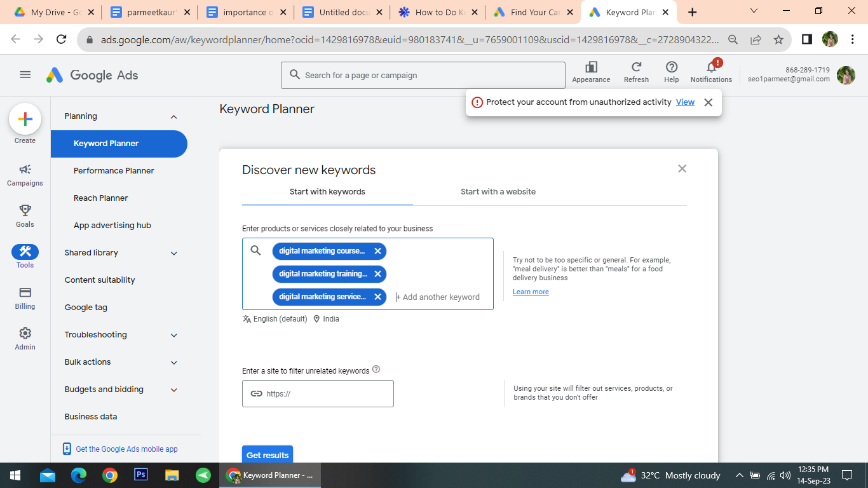This screenshot has height=488, width=868.
Task: Open the Appearance panel icon
Action: click(x=591, y=67)
